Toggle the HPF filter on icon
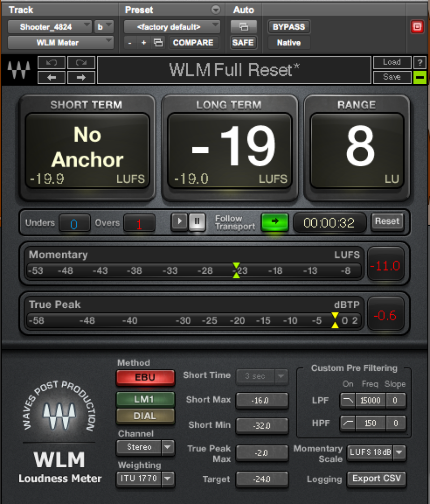Screen dimensions: 430x504 tap(348, 423)
